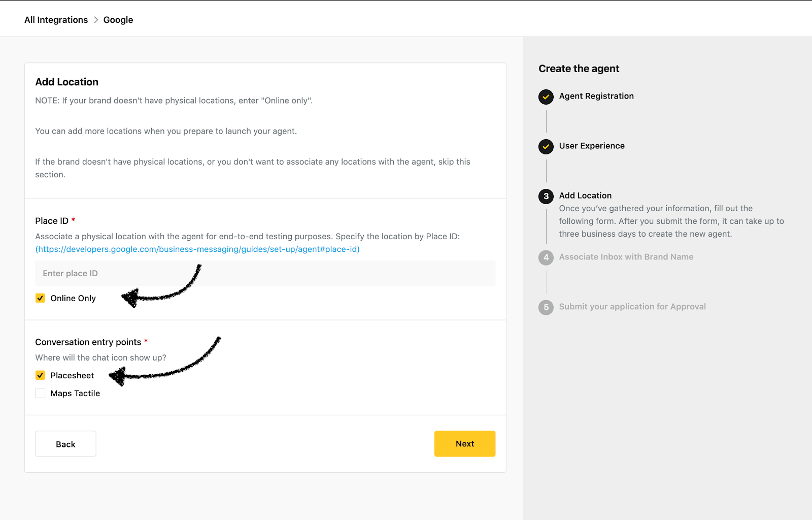
Task: Click the step 4 circle icon
Action: (x=546, y=257)
